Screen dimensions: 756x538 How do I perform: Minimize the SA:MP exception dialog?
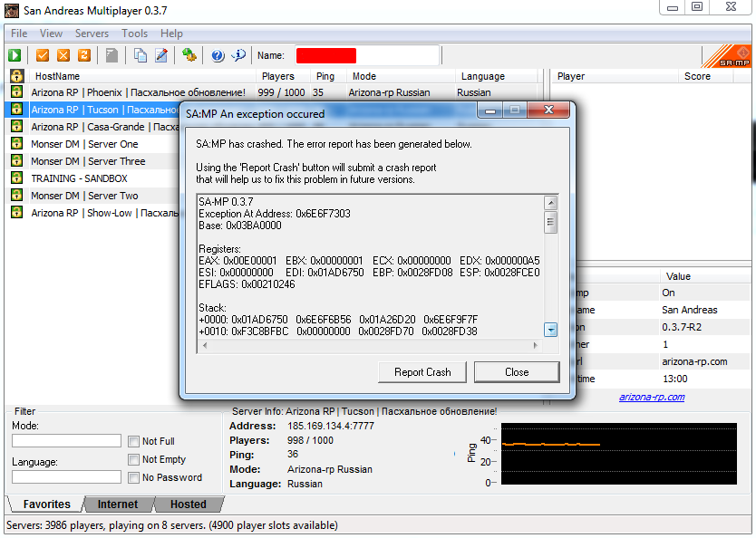(490, 110)
